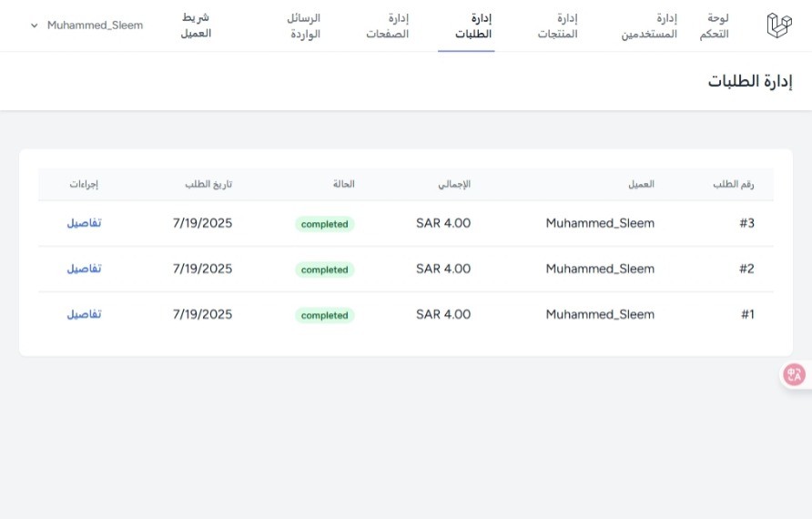Open تفاصيل link for order #1
Screen dimensions: 812x519
(x=84, y=314)
